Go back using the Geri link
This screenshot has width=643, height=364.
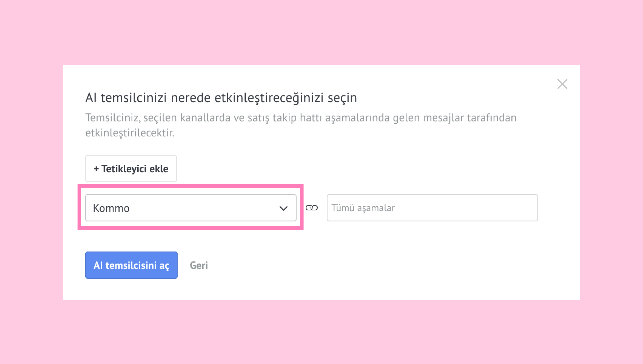point(199,265)
